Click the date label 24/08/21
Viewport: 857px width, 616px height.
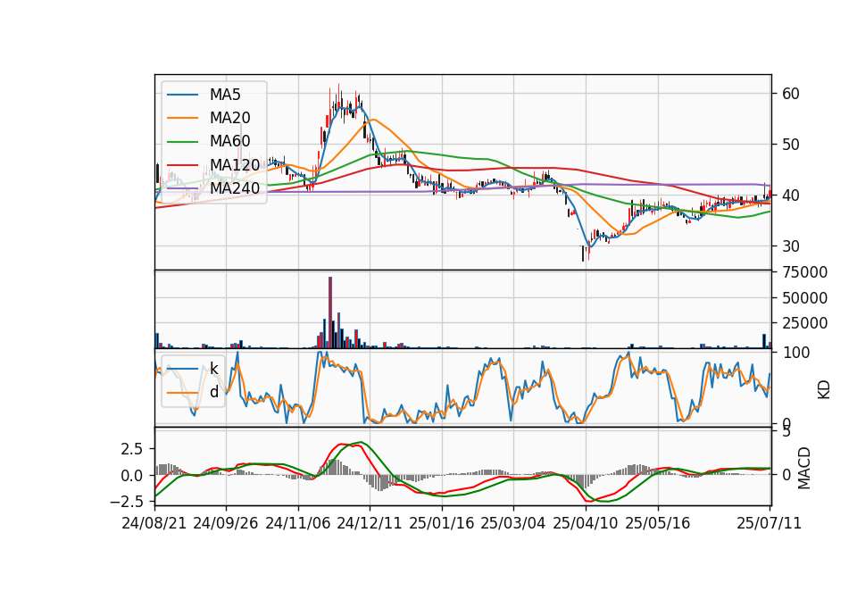154,523
